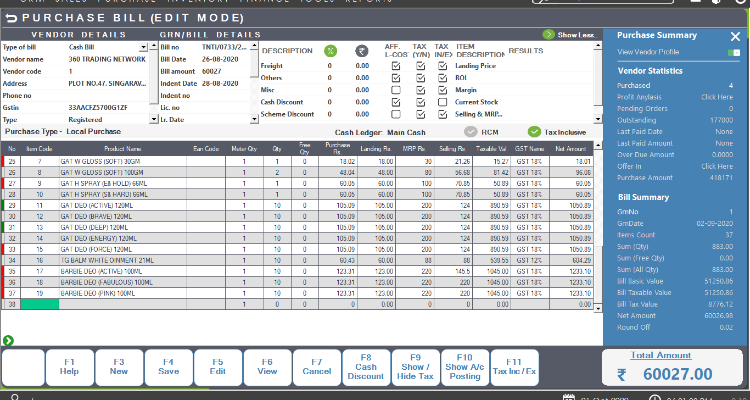Click item table scrollbar up arrow
Screen dimensions: 750x400
click(x=598, y=145)
